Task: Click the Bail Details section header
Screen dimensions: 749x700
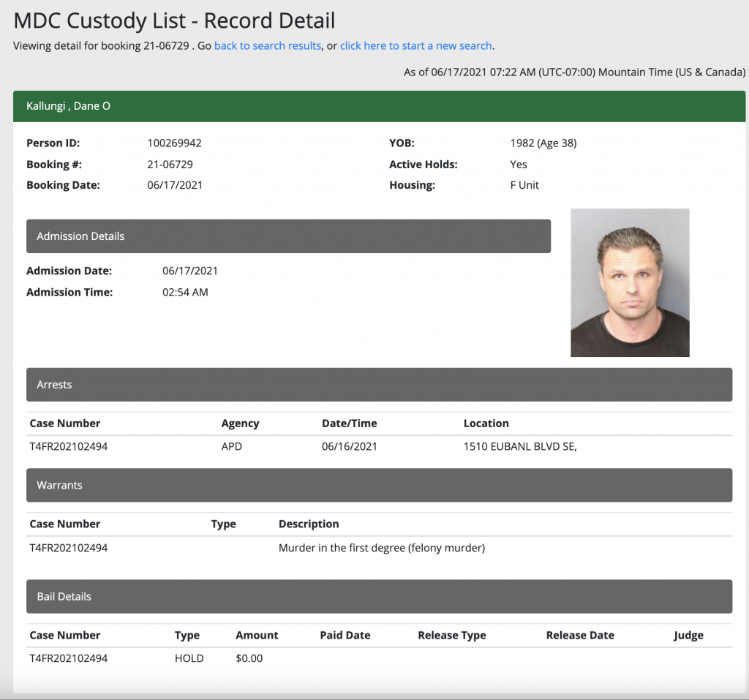Action: (379, 596)
